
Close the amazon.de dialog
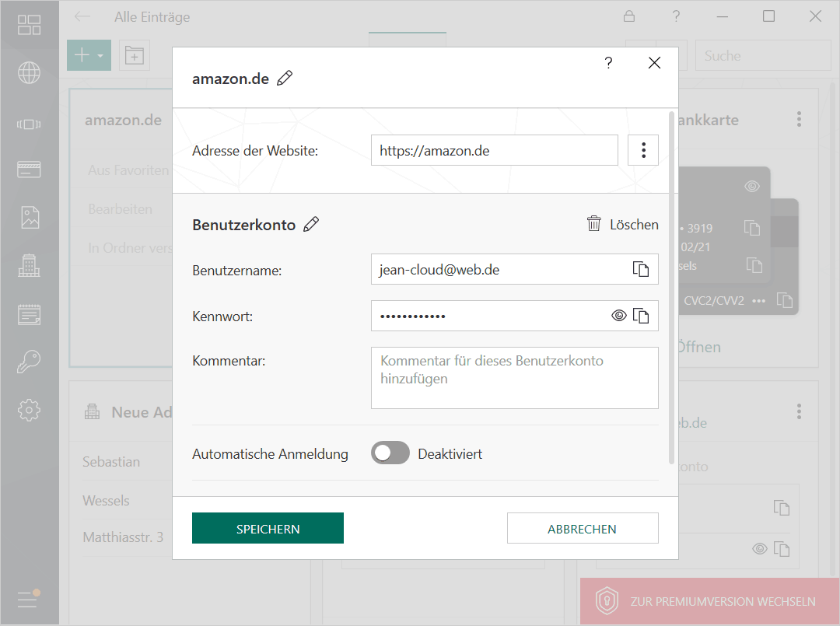(654, 63)
